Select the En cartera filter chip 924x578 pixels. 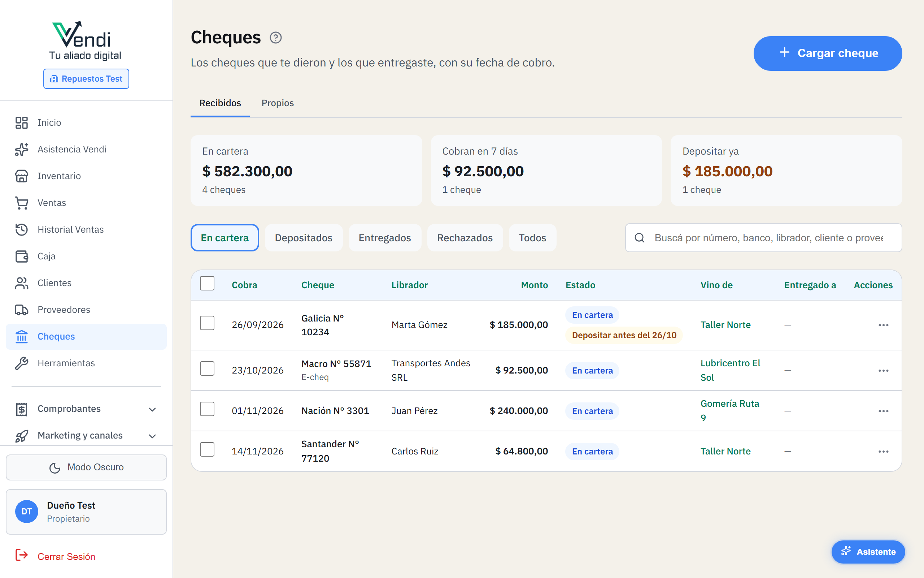[x=225, y=238]
